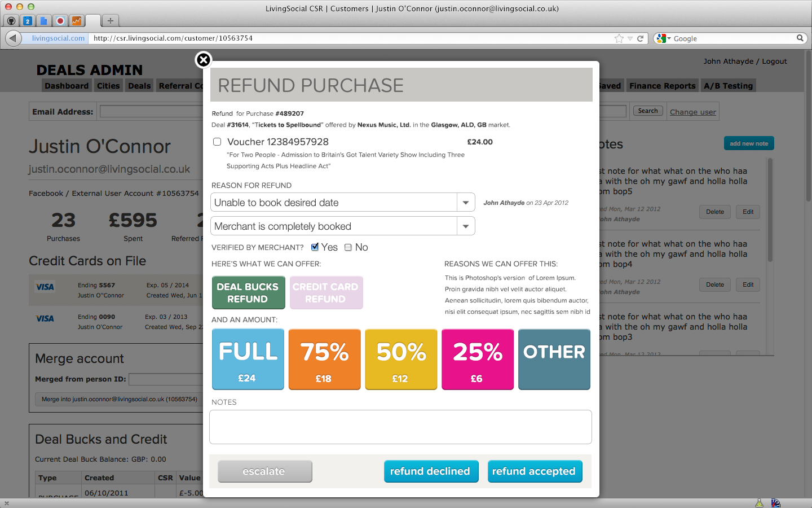Click the green flask status bar icon
Screen dimensions: 812x508
point(759,503)
